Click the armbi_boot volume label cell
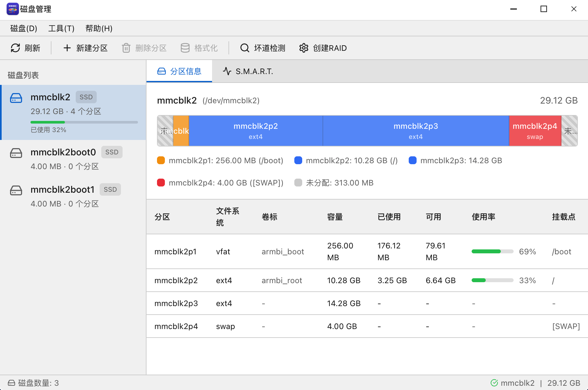Image resolution: width=588 pixels, height=390 pixels. [283, 252]
